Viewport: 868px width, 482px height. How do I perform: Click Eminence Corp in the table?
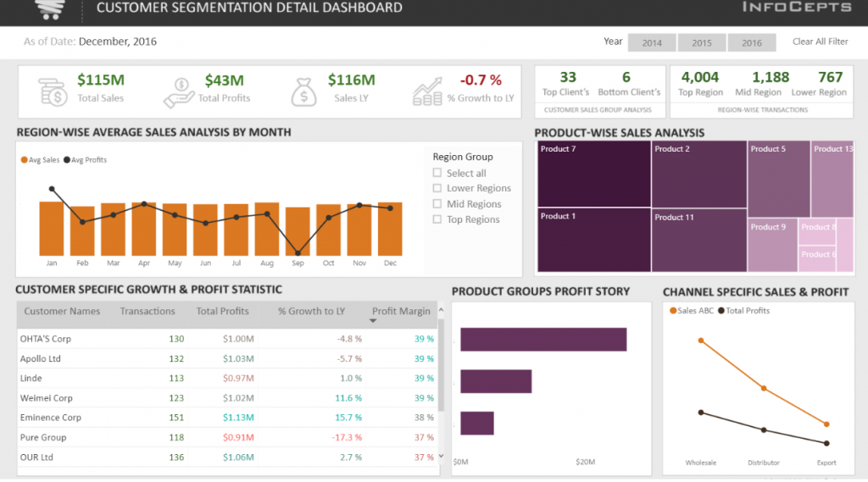pyautogui.click(x=51, y=418)
